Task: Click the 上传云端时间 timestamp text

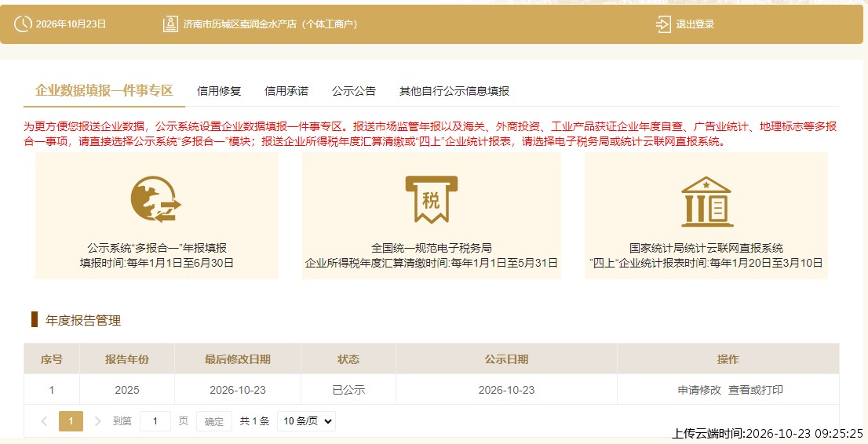Action: 768,434
